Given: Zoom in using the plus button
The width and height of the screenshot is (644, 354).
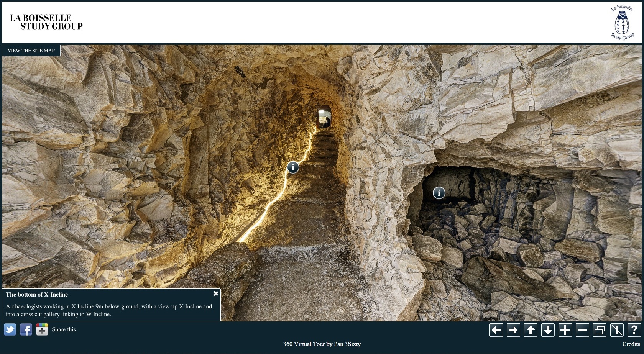Looking at the screenshot, I should pos(565,330).
